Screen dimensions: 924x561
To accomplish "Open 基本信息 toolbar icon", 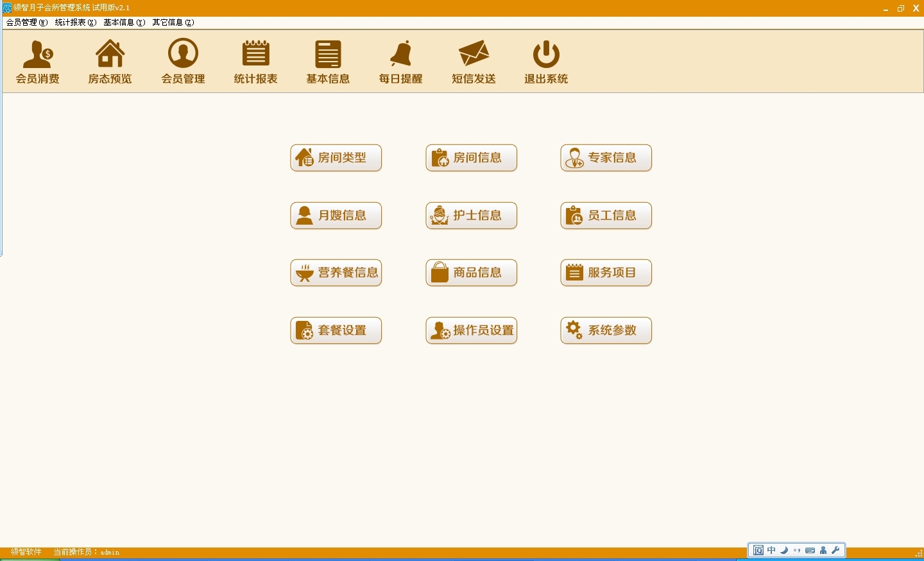I will pos(328,62).
